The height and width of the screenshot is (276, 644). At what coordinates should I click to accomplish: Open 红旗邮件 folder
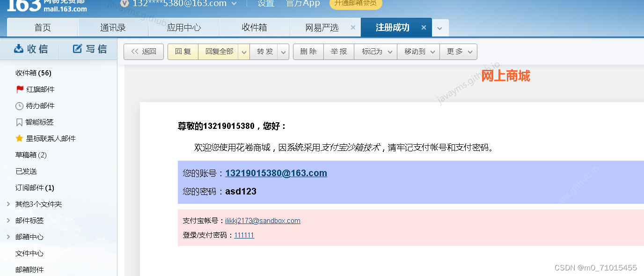(x=40, y=89)
